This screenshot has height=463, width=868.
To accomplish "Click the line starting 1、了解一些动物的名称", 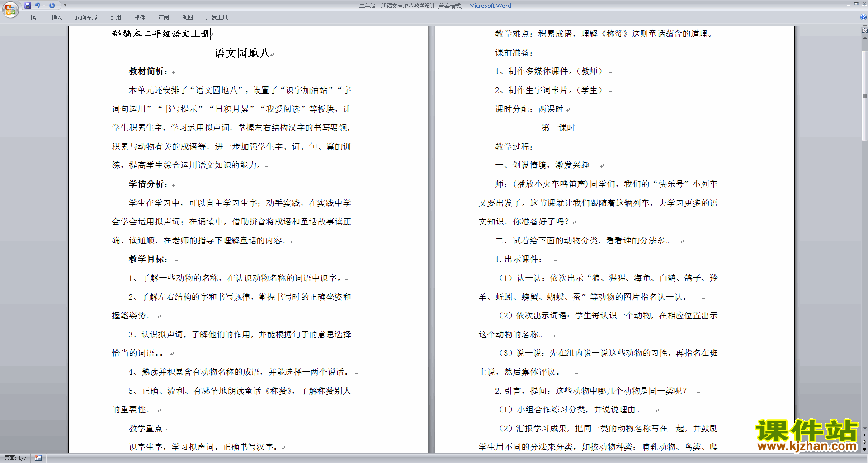I will [235, 278].
